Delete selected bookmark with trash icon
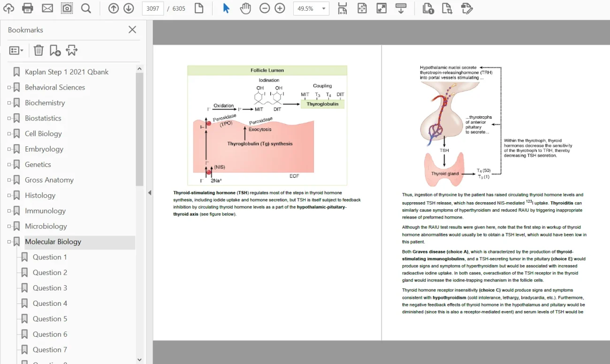Viewport: 610px width, 364px height. [x=38, y=50]
